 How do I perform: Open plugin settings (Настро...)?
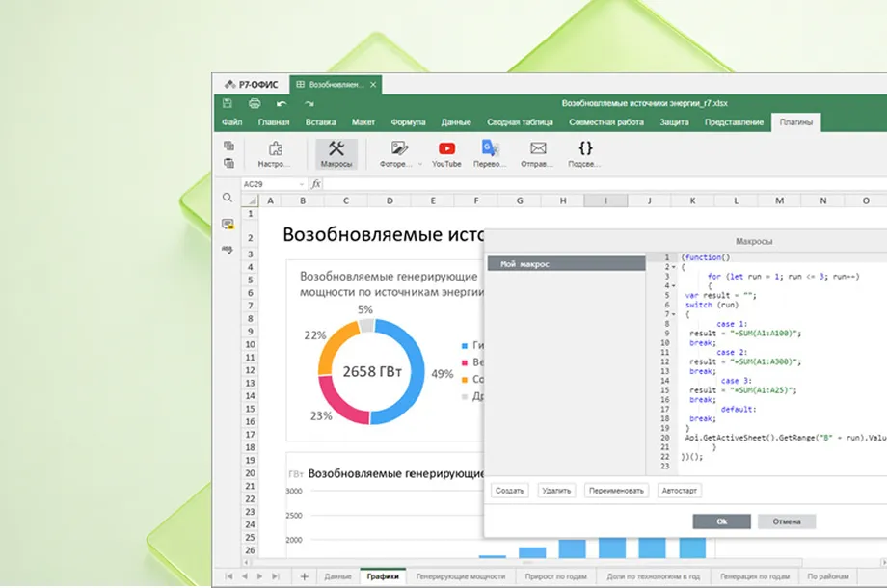coord(275,154)
